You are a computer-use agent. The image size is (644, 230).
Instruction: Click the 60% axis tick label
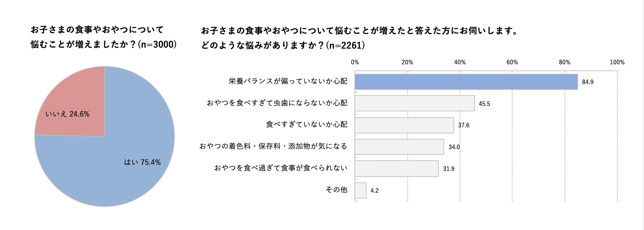click(512, 62)
